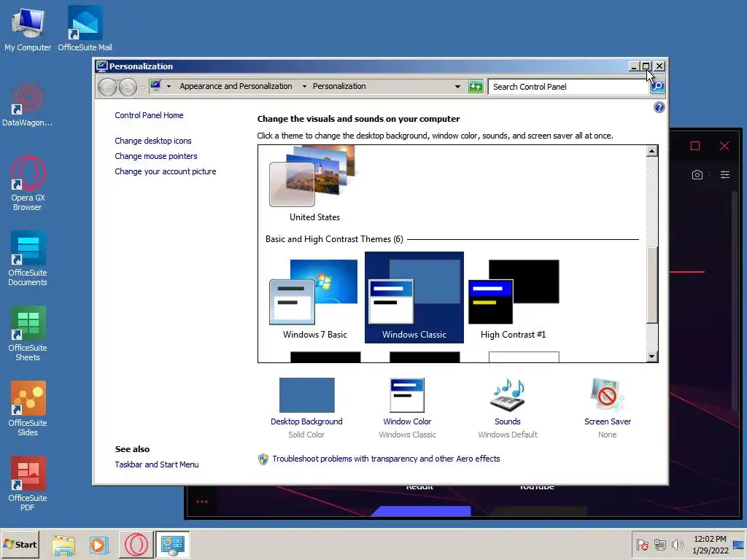
Task: Click the Start button
Action: [20, 544]
